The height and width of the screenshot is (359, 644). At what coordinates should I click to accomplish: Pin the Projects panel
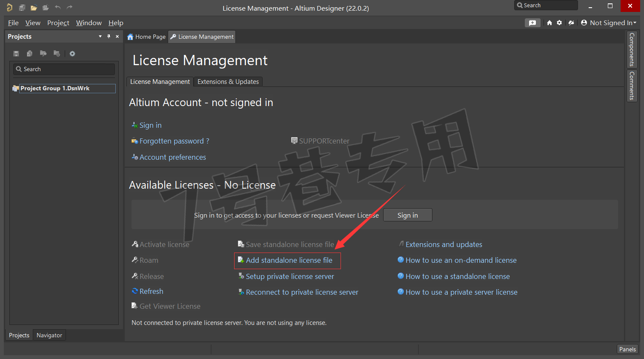[109, 37]
